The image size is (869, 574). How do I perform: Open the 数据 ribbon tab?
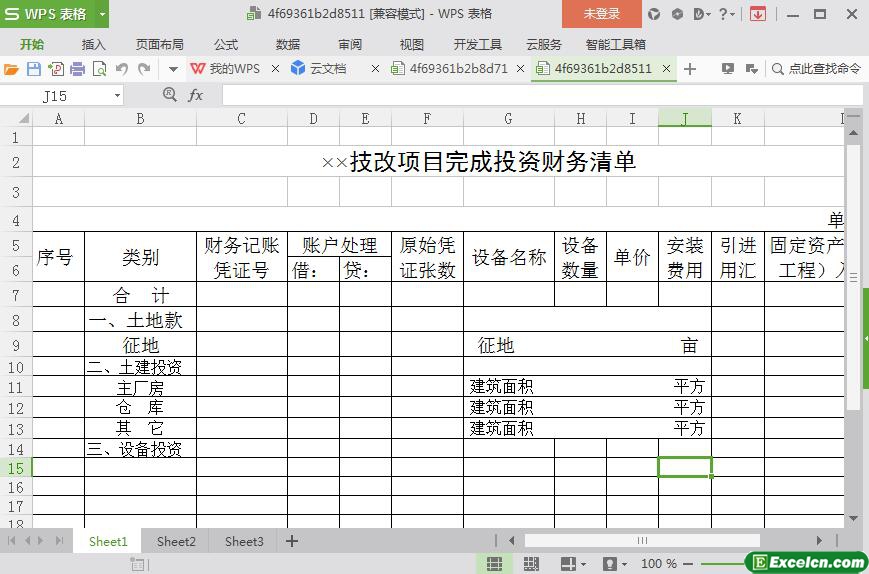[288, 44]
